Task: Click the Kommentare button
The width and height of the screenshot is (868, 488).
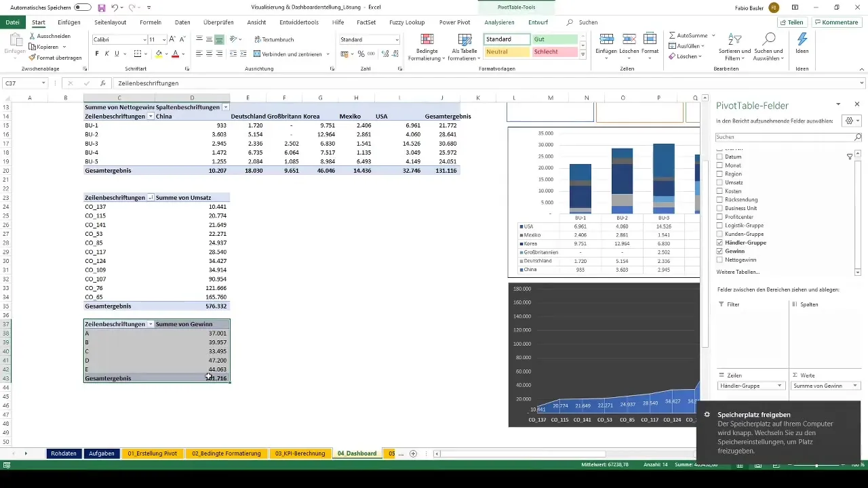Action: (835, 22)
